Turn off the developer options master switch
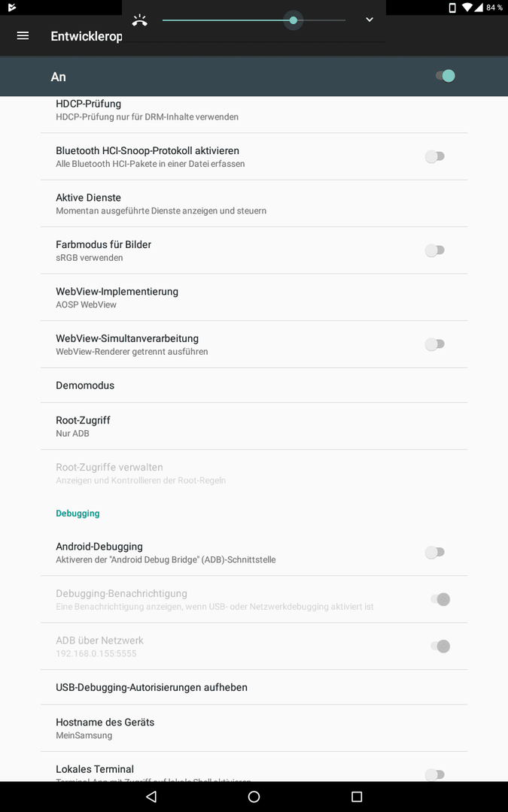The width and height of the screenshot is (508, 812). [x=446, y=76]
